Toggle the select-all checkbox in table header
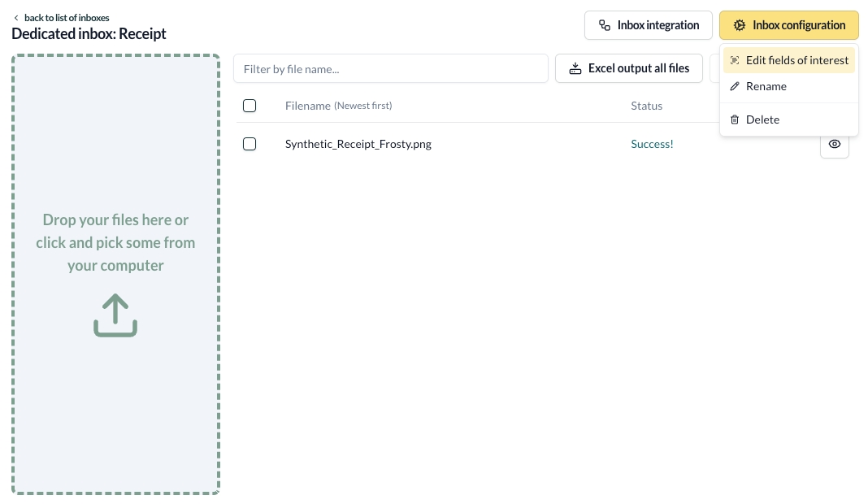 (x=250, y=106)
